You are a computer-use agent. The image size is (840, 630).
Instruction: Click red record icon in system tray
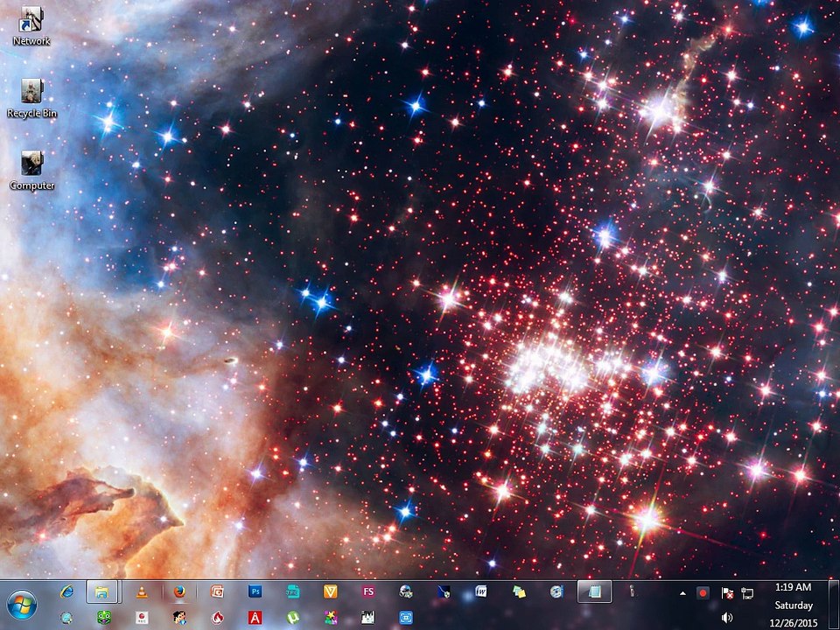coord(703,593)
